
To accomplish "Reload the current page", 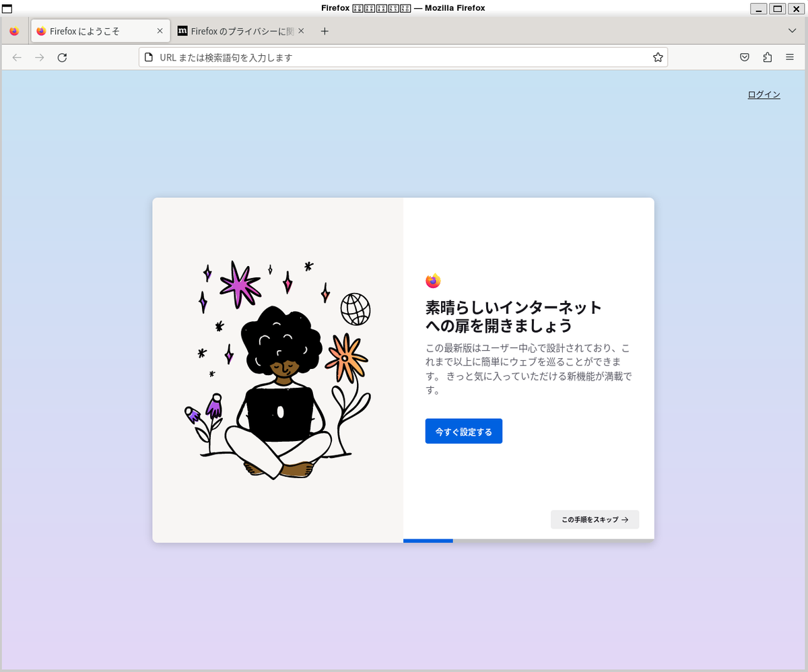I will click(x=62, y=57).
